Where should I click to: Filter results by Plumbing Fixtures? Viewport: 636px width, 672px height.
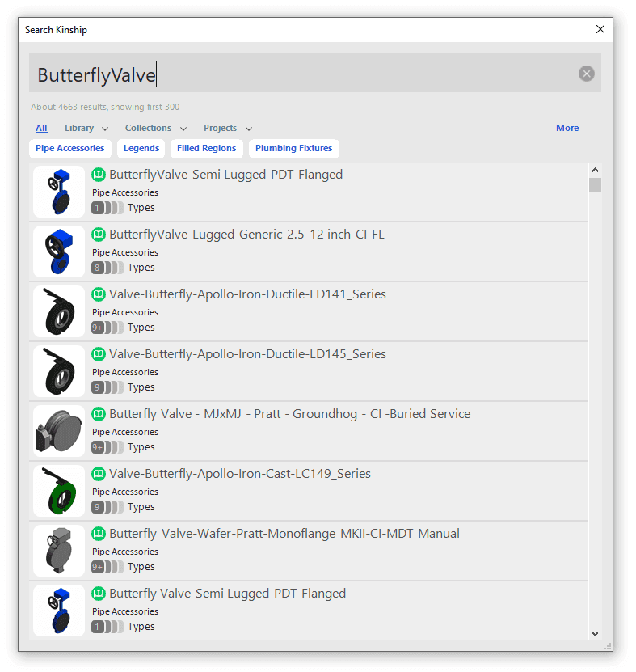pyautogui.click(x=294, y=148)
